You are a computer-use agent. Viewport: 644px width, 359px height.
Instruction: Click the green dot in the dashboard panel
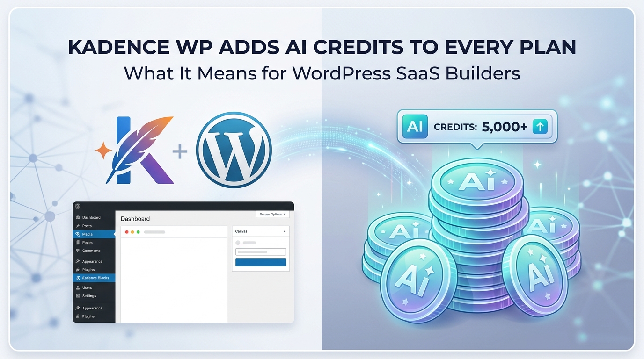click(138, 232)
